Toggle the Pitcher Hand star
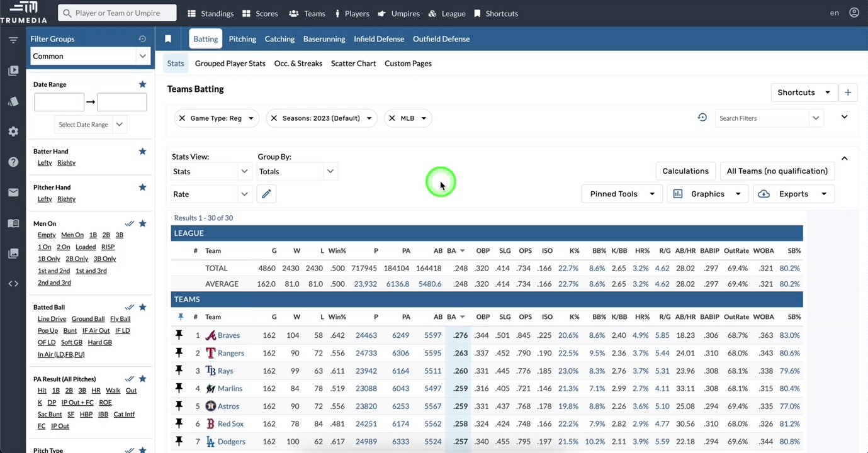 [x=142, y=187]
